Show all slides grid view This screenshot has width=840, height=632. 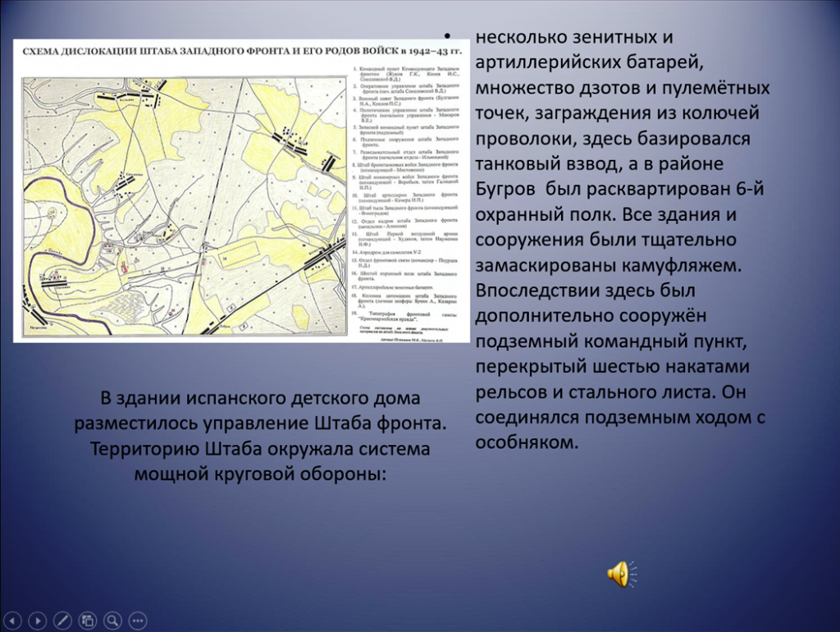88,620
